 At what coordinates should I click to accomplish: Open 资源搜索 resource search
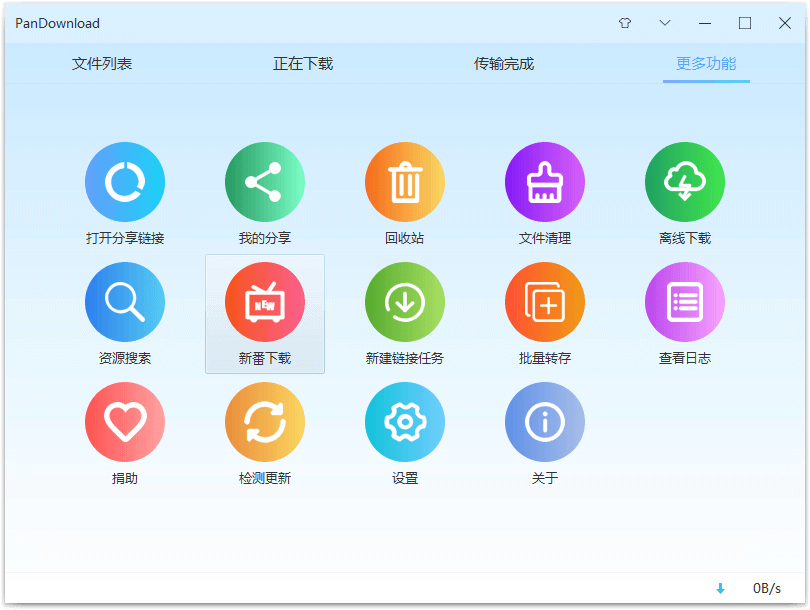pyautogui.click(x=125, y=302)
